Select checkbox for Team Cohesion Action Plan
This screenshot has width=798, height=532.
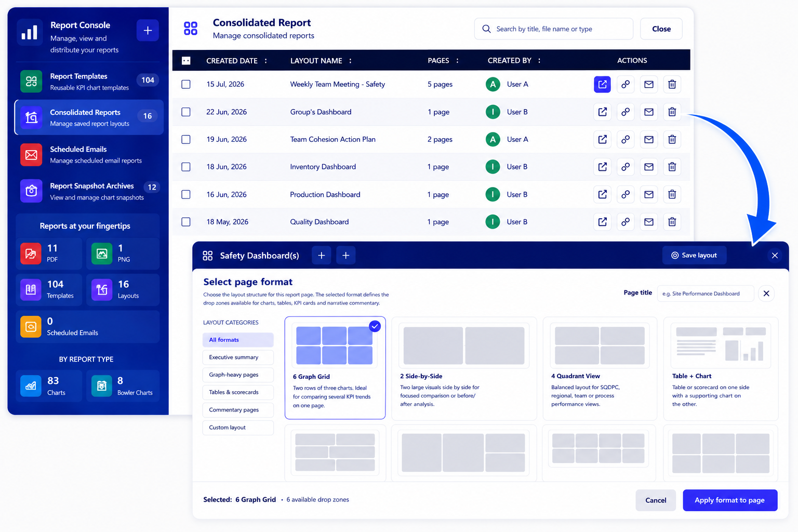(x=186, y=139)
